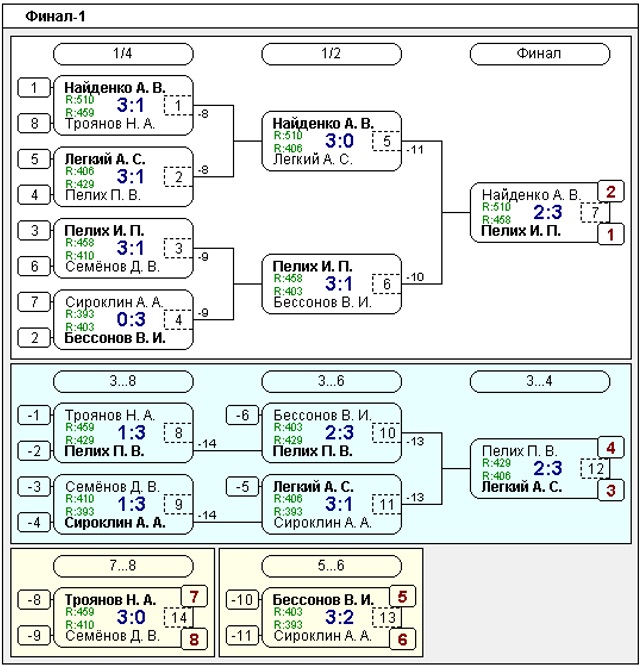Viewport: 641px width, 667px height.
Task: Click red place badge 3
Action: (x=611, y=490)
